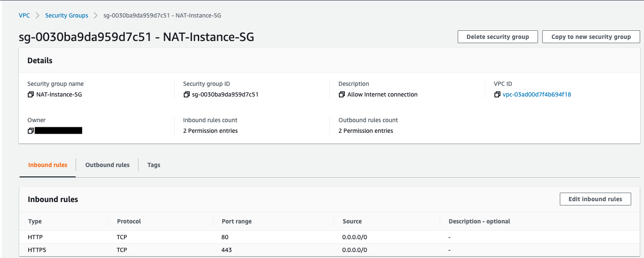Click Delete security group

click(497, 37)
